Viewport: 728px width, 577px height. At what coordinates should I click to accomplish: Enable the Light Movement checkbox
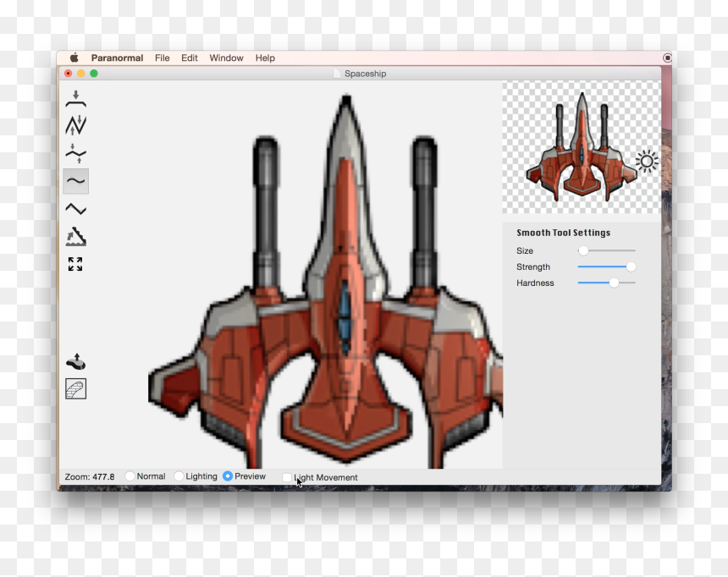(x=287, y=477)
